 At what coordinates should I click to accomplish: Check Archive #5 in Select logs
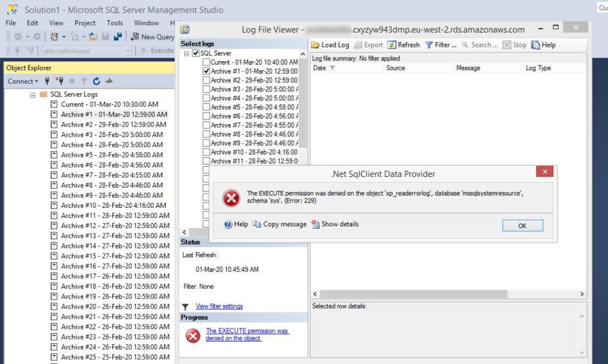pos(206,107)
